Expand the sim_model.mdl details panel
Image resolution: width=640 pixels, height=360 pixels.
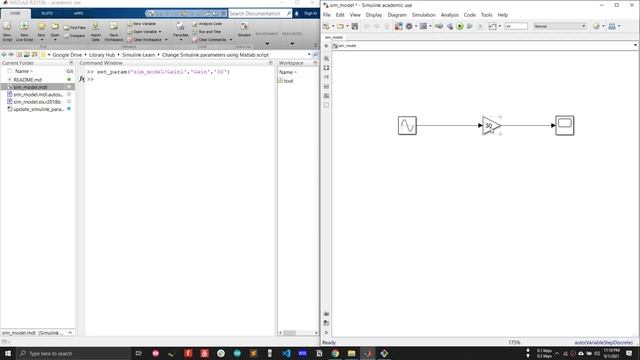(x=70, y=333)
